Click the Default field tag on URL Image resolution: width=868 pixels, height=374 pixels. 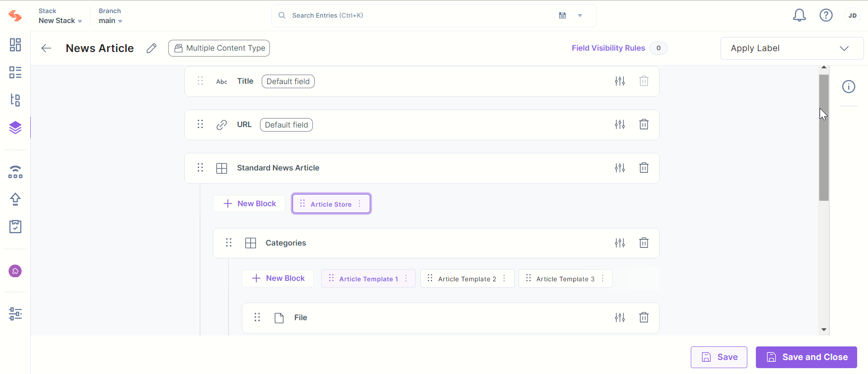(286, 125)
